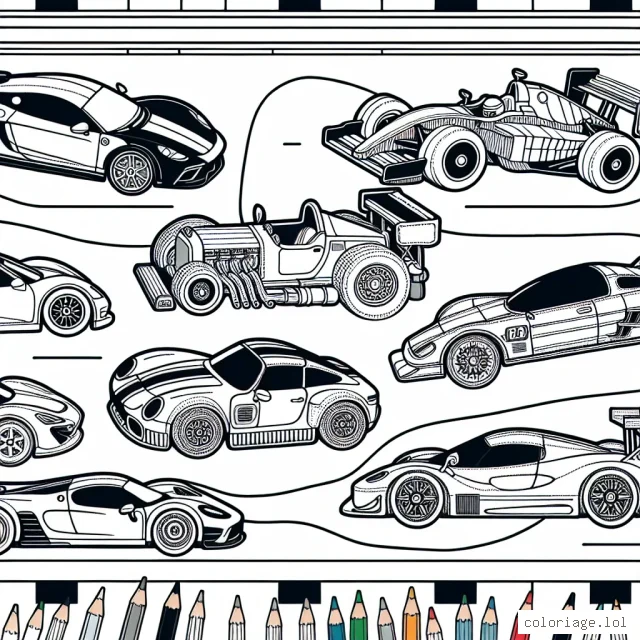Pick the tall gray-bodied pencil
This screenshot has height=640, width=640.
[x=133, y=609]
